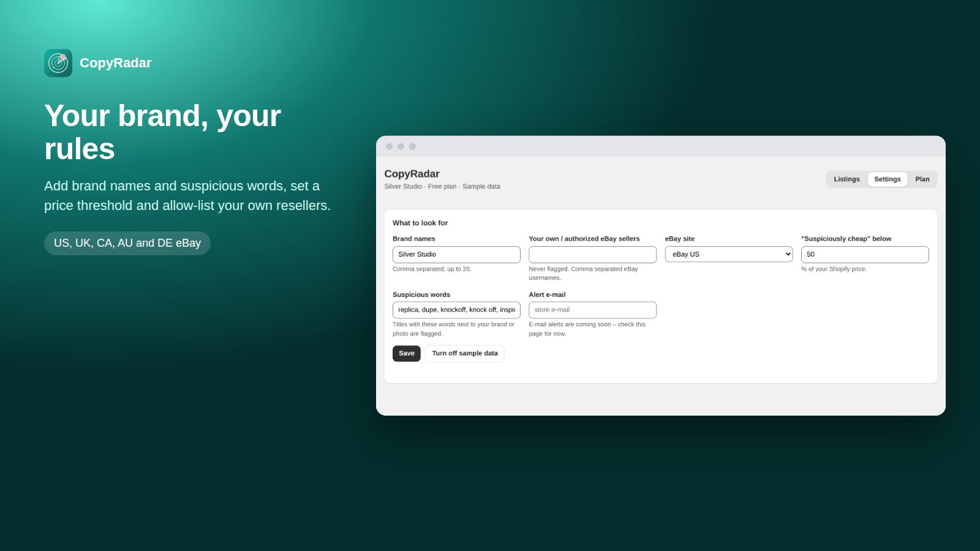Click the 'Comma separated, up to 20.' hint
The height and width of the screenshot is (551, 980).
[x=432, y=269]
